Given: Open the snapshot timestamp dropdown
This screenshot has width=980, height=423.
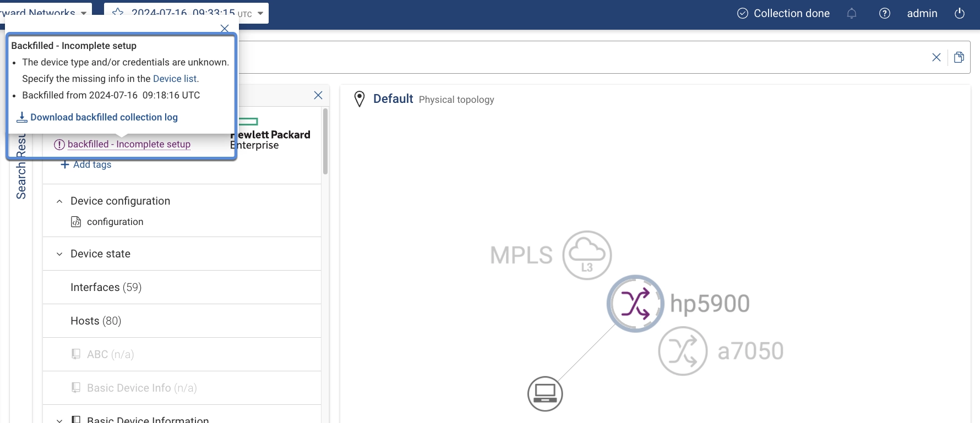Looking at the screenshot, I should (260, 14).
